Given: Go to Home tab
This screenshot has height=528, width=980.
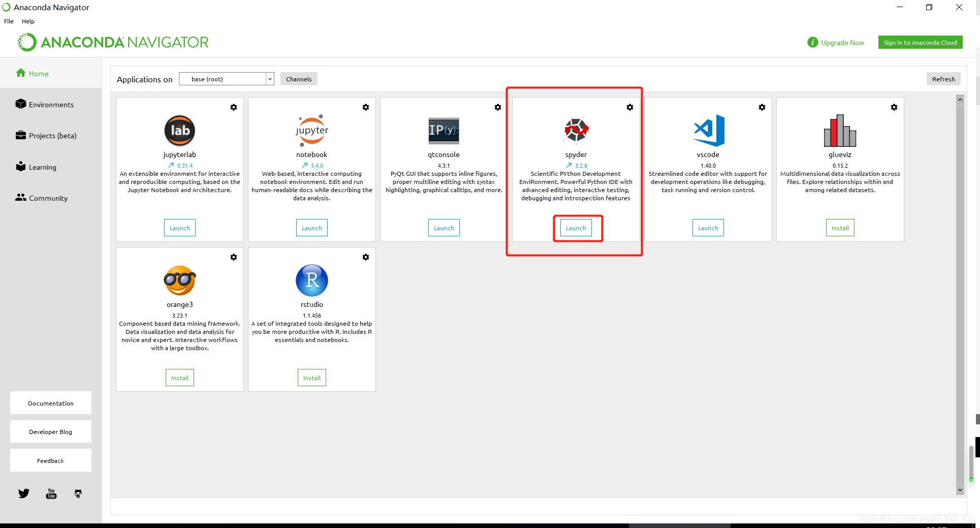Looking at the screenshot, I should click(x=51, y=74).
